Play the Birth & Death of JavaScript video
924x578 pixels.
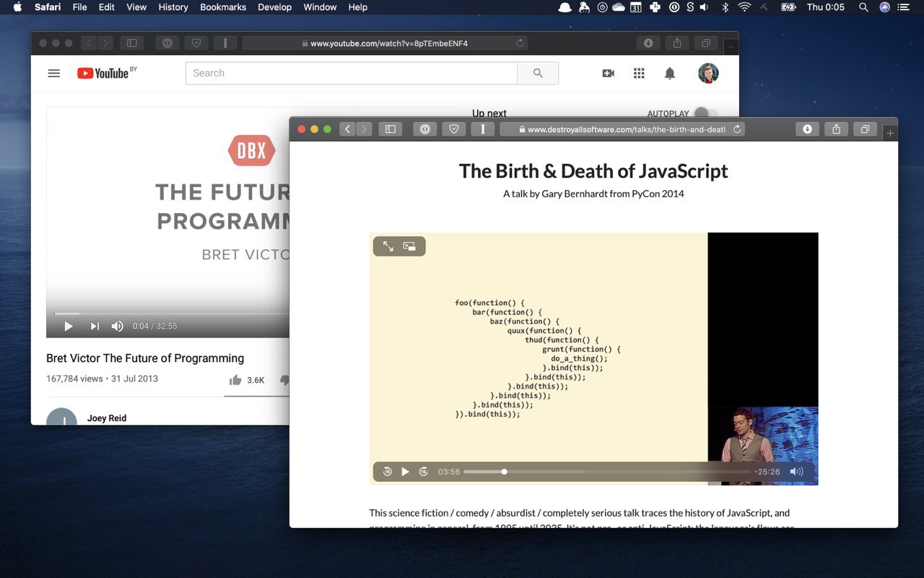click(x=405, y=472)
